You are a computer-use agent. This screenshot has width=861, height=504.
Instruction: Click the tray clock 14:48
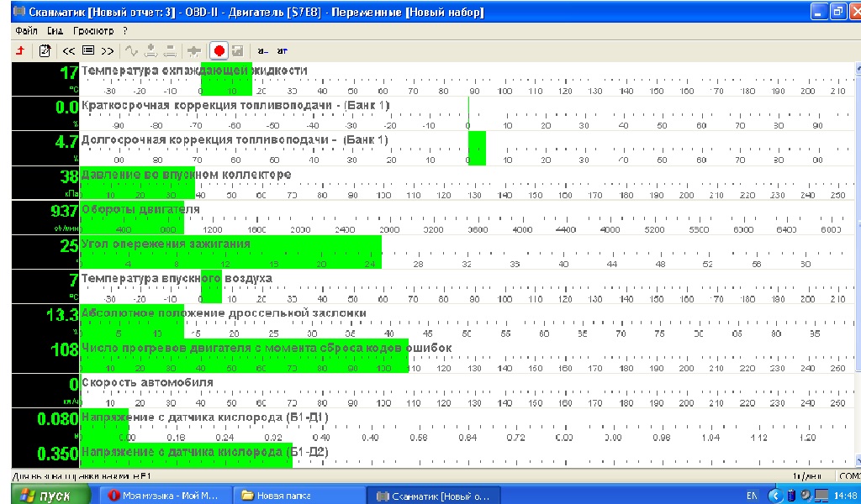click(846, 496)
